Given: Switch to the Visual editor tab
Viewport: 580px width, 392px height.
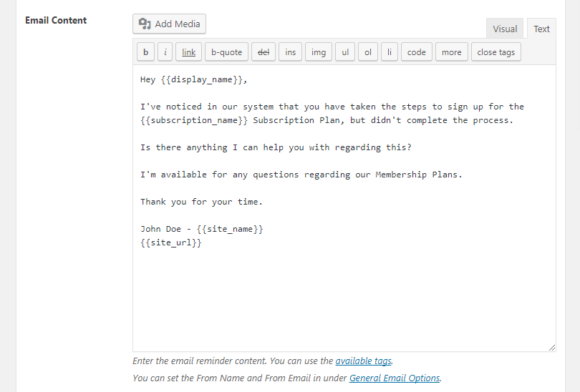Looking at the screenshot, I should point(505,29).
